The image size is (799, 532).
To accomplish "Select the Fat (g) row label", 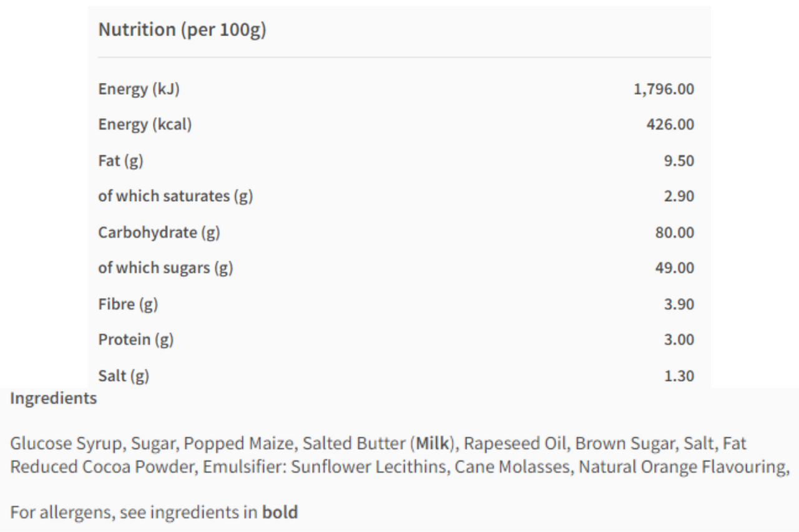I will (x=120, y=161).
